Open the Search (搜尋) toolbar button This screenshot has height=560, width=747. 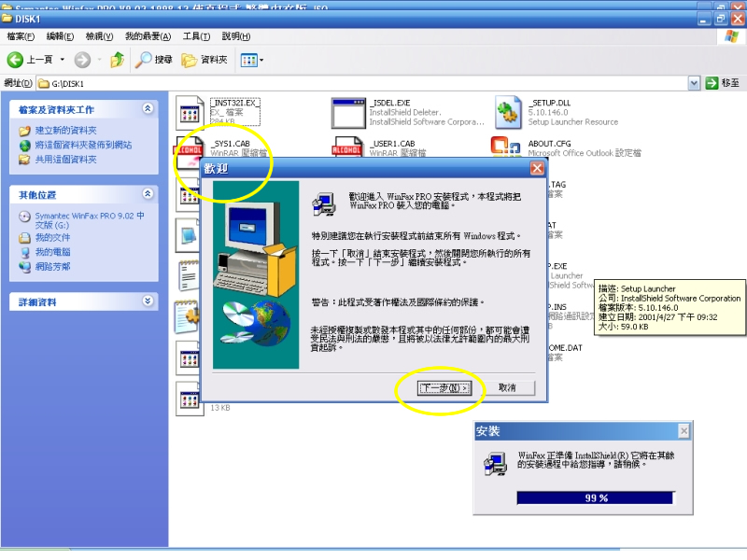(x=153, y=60)
